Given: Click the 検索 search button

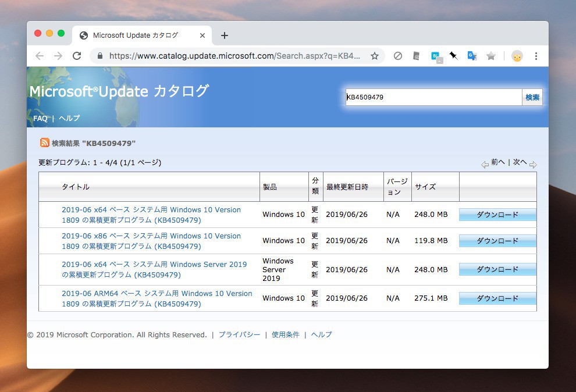Looking at the screenshot, I should [x=532, y=97].
